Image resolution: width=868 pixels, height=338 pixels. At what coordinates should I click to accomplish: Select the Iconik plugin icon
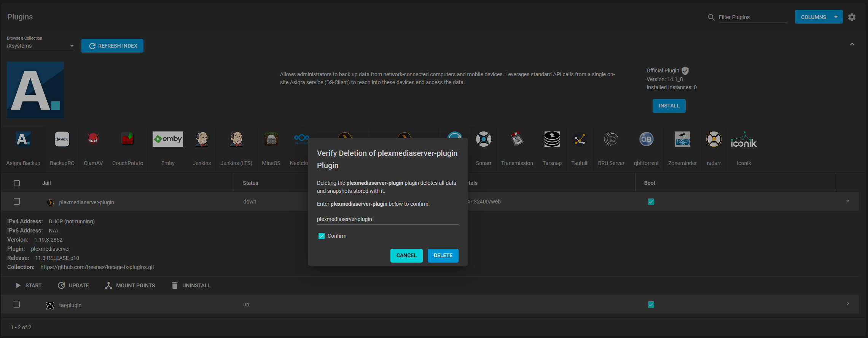[744, 140]
